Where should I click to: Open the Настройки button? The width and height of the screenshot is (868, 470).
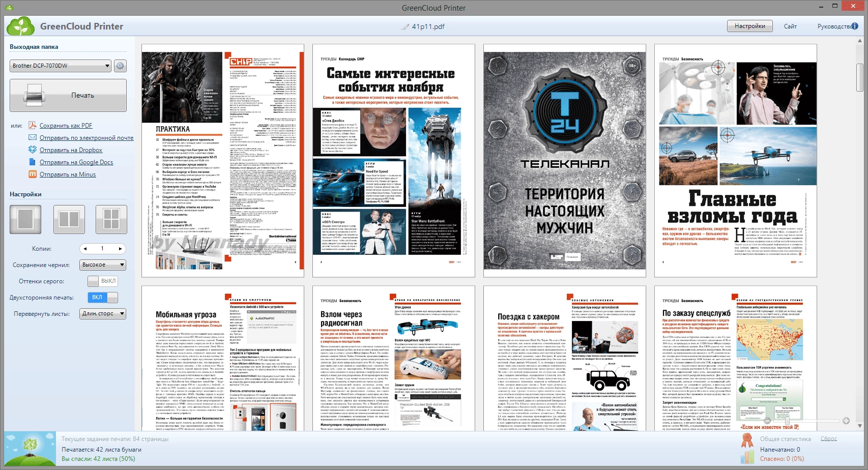click(x=750, y=26)
